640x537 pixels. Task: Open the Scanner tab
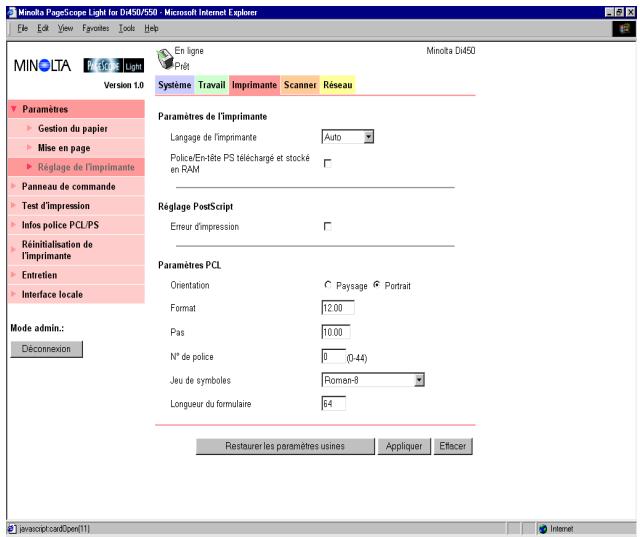click(300, 85)
